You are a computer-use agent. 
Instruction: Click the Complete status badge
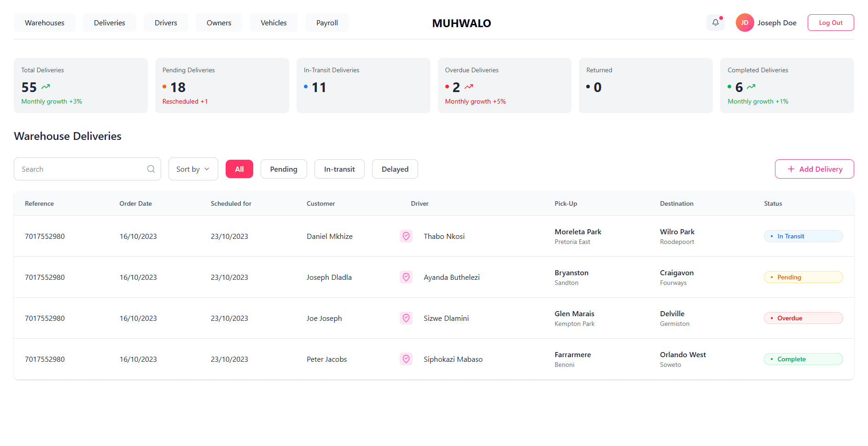click(x=803, y=359)
